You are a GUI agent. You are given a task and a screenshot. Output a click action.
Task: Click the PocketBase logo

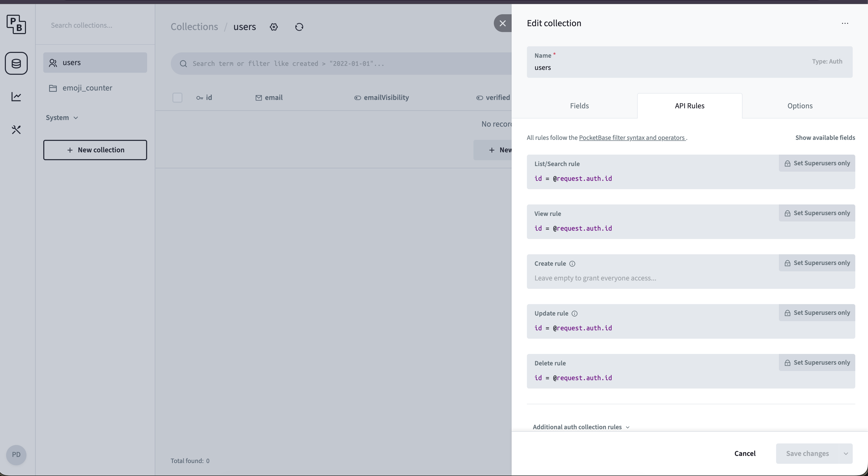(16, 25)
